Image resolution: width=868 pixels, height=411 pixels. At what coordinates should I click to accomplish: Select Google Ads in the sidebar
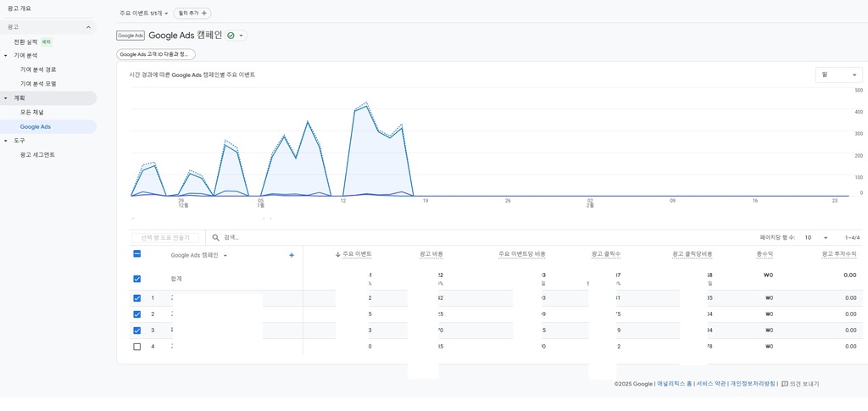[36, 126]
